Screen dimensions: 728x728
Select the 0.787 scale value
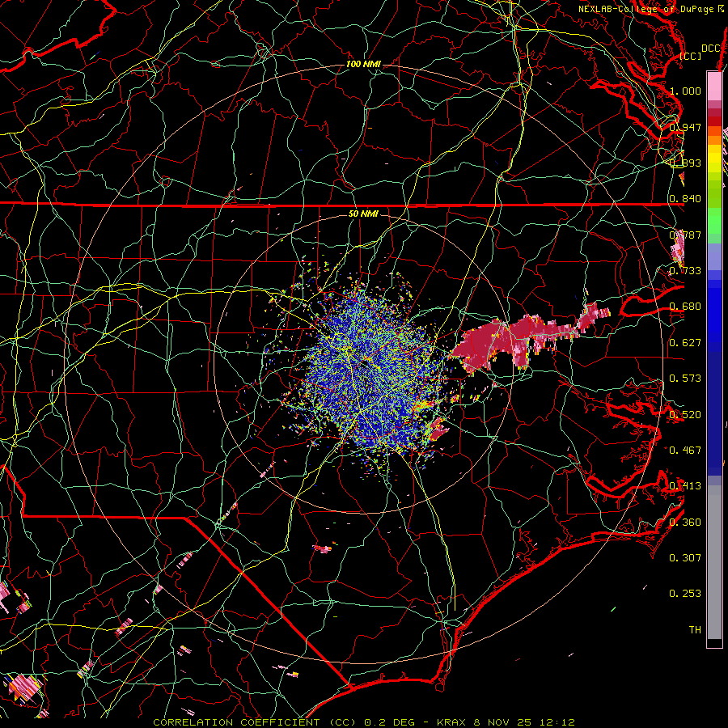685,235
